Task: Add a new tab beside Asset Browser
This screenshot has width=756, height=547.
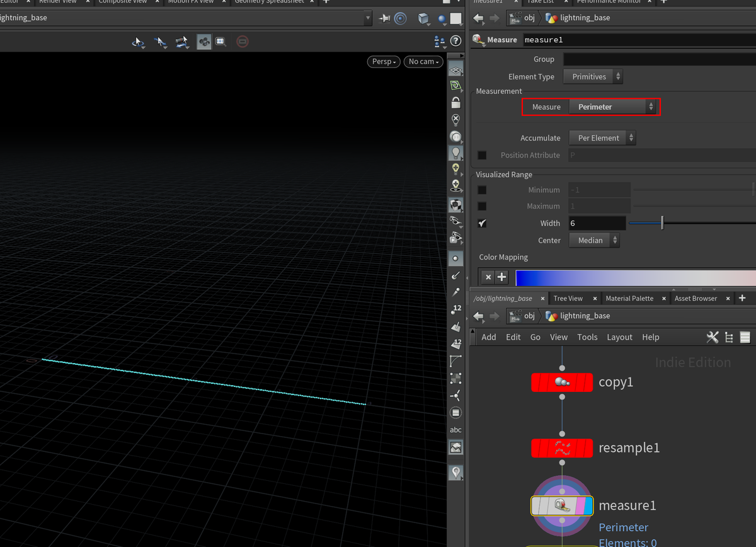Action: (x=742, y=298)
